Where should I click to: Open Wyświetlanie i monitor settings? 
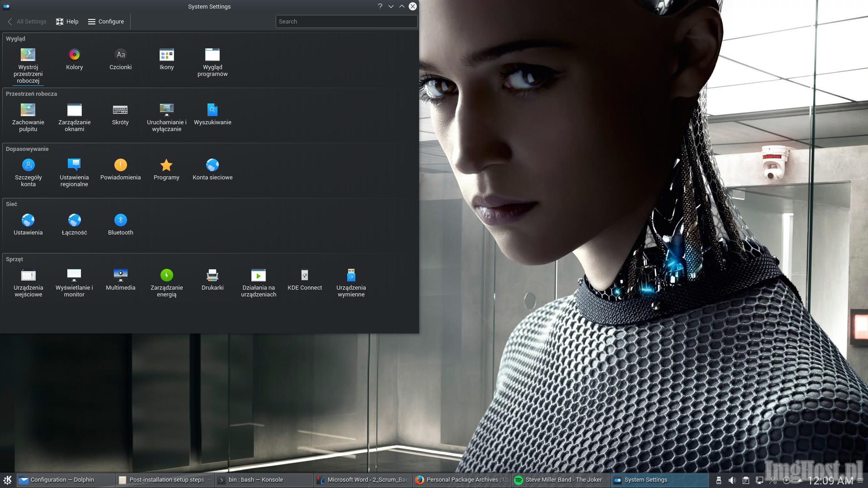click(x=74, y=283)
